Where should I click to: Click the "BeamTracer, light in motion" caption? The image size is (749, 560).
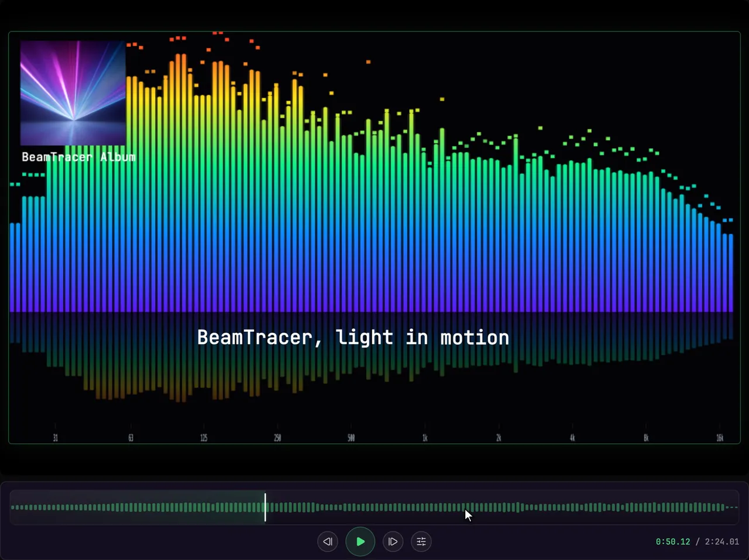point(353,338)
